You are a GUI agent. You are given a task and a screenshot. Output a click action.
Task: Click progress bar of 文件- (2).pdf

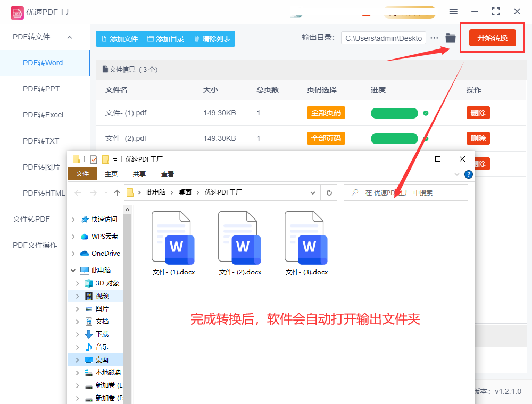pyautogui.click(x=394, y=139)
